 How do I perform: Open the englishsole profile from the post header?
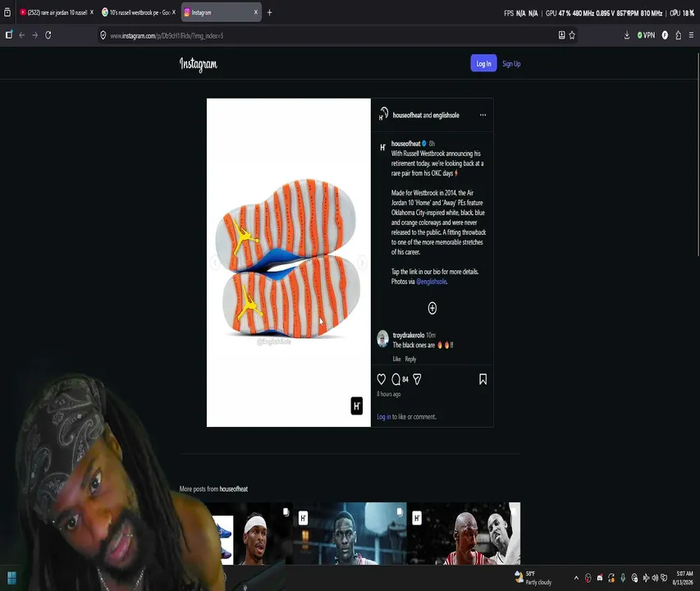[446, 115]
